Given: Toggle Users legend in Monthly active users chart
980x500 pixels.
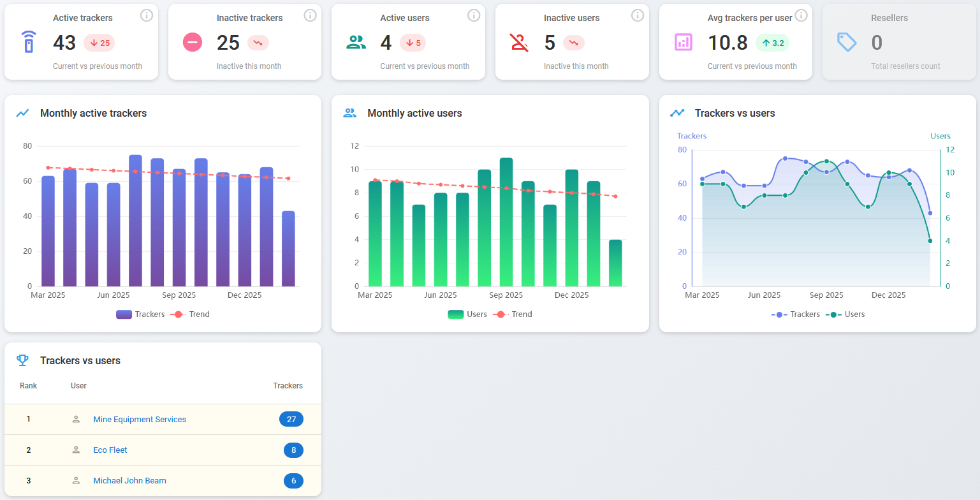Looking at the screenshot, I should tap(467, 314).
